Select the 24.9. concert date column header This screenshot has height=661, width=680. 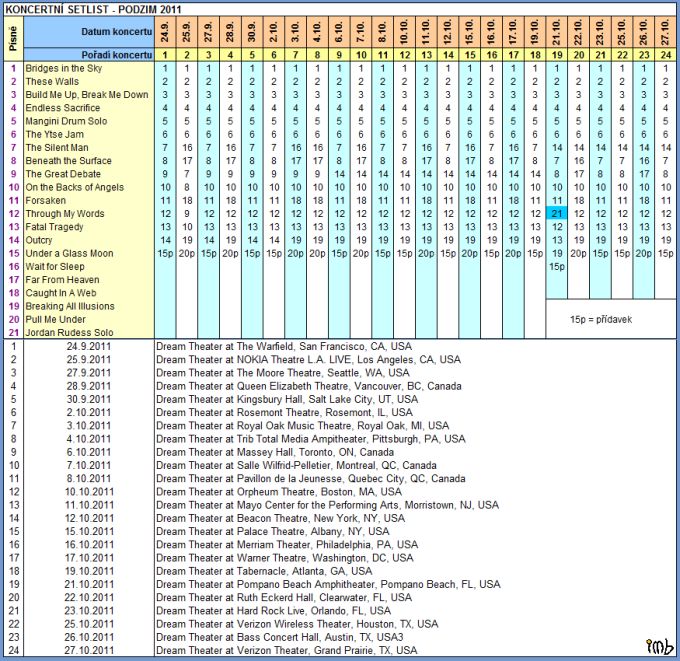click(165, 32)
